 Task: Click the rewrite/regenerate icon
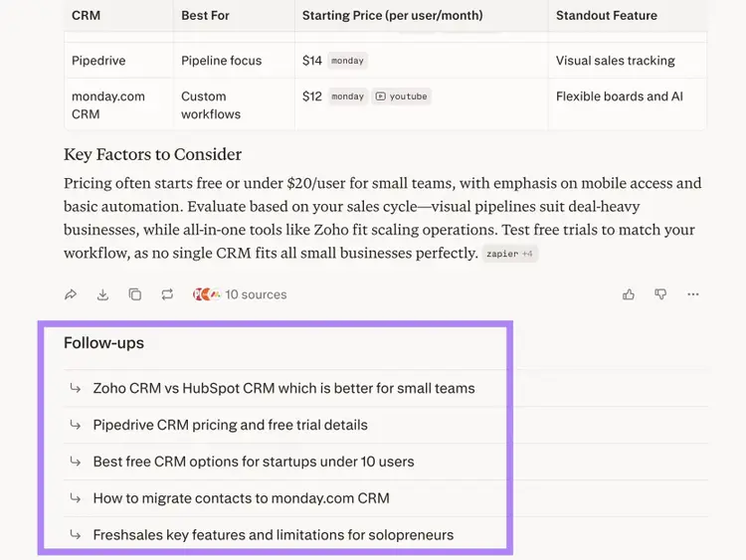167,294
